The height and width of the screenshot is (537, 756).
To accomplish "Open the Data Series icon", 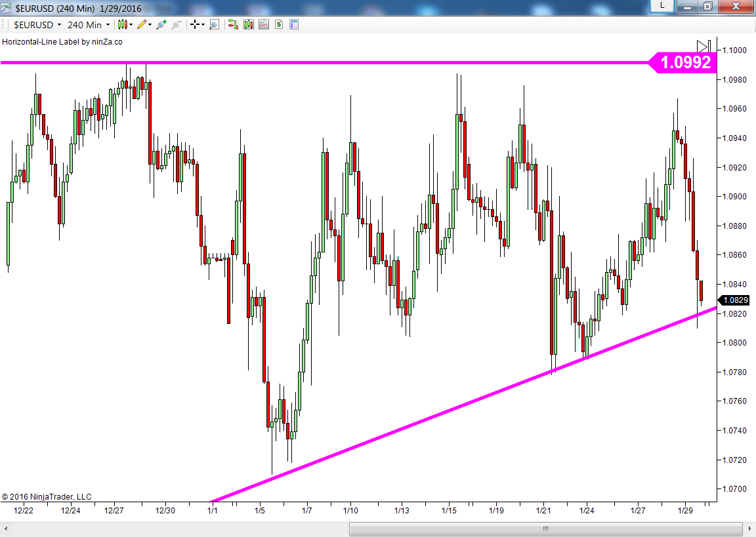I will 249,24.
